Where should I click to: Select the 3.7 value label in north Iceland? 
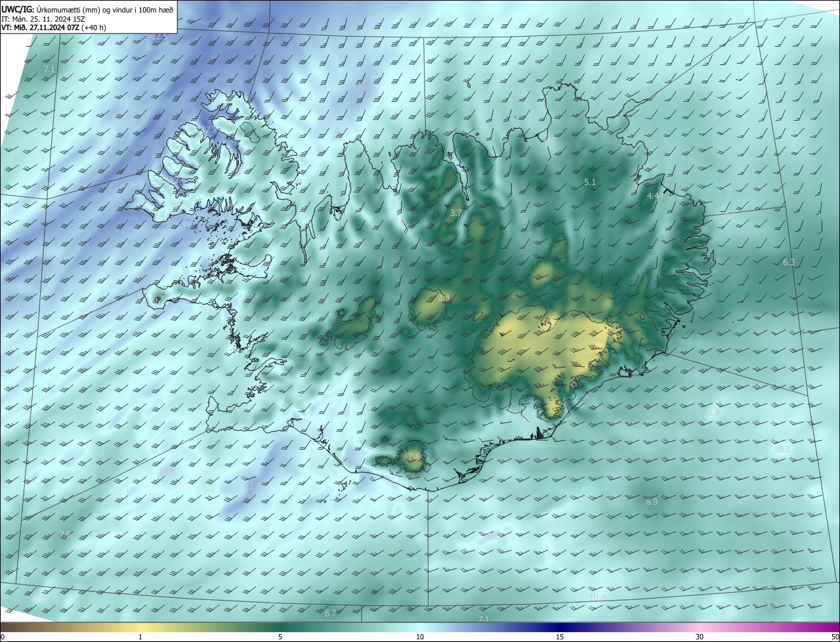(x=455, y=213)
